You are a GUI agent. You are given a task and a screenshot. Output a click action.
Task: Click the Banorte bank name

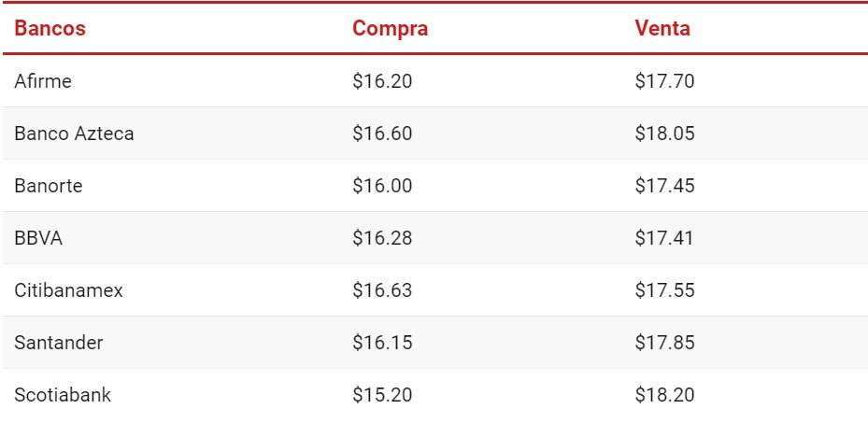(49, 186)
